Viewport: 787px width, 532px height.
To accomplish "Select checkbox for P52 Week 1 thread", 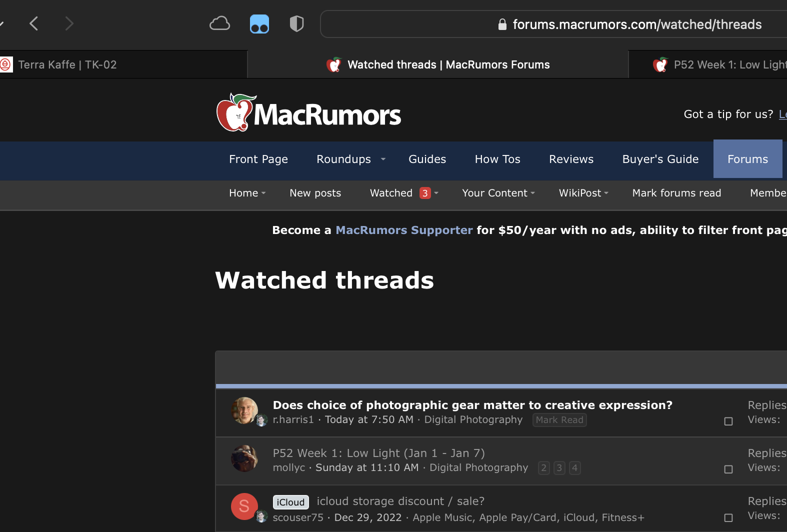I will point(728,469).
